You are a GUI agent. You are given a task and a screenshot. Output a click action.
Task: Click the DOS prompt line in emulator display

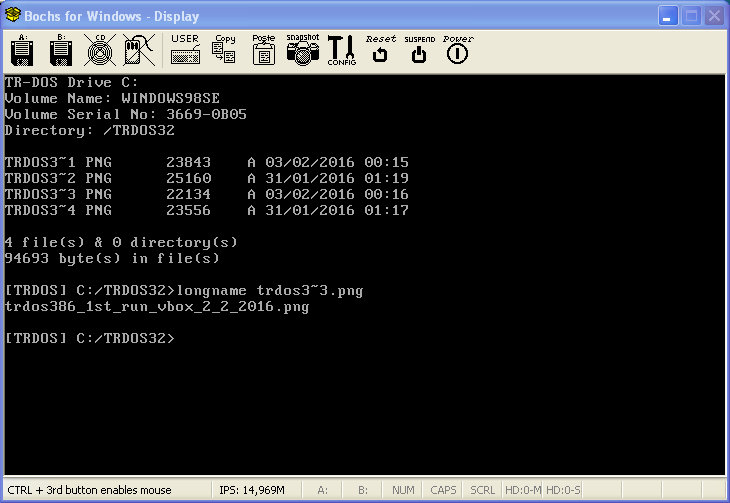tap(90, 339)
